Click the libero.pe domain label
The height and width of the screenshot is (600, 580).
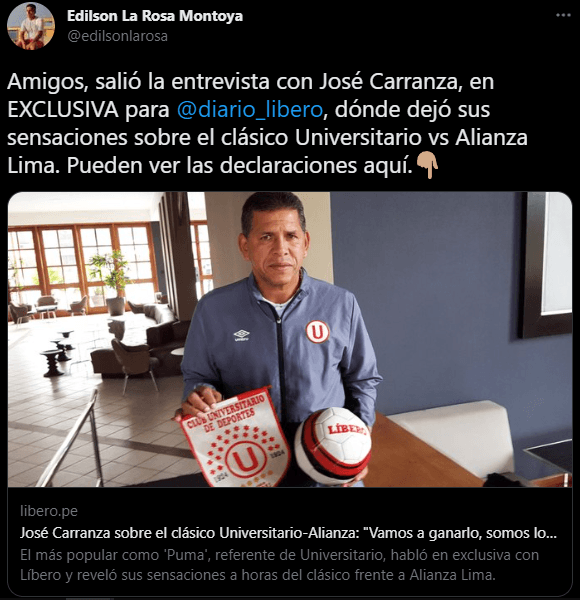coord(49,511)
